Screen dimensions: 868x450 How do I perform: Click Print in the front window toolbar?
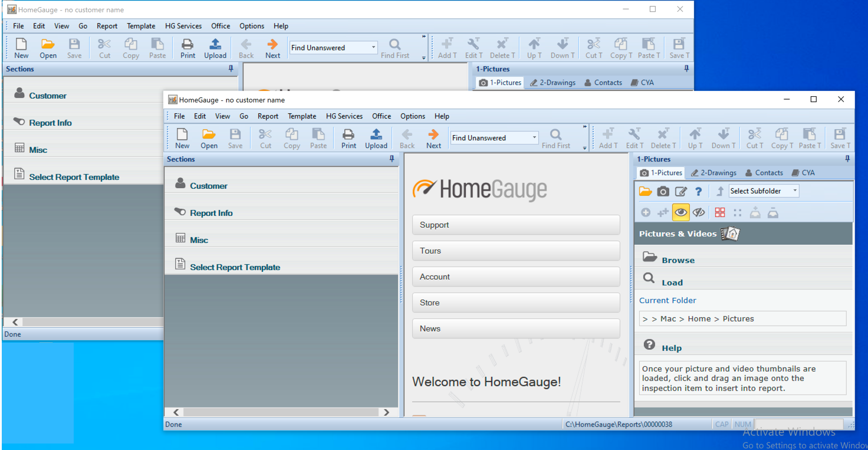(x=348, y=139)
